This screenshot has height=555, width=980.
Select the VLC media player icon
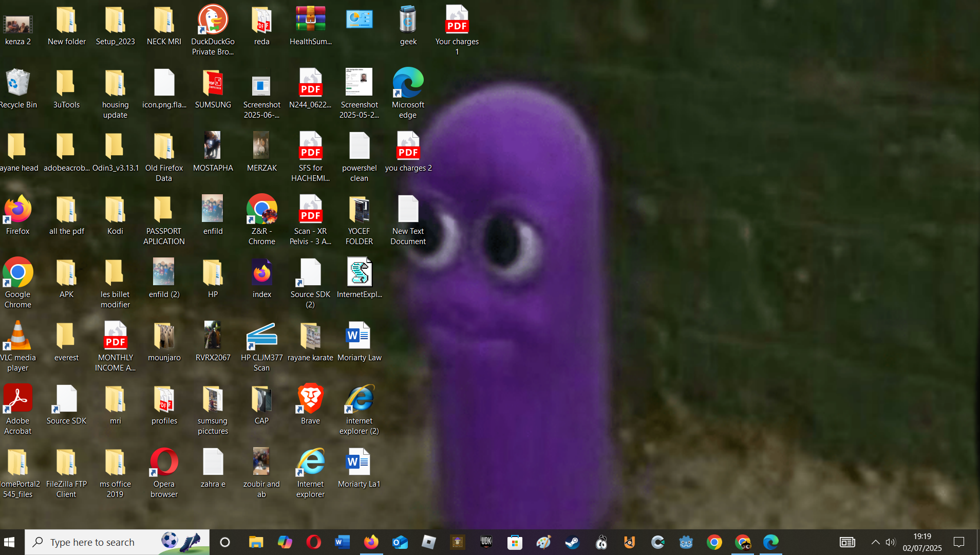coord(18,346)
